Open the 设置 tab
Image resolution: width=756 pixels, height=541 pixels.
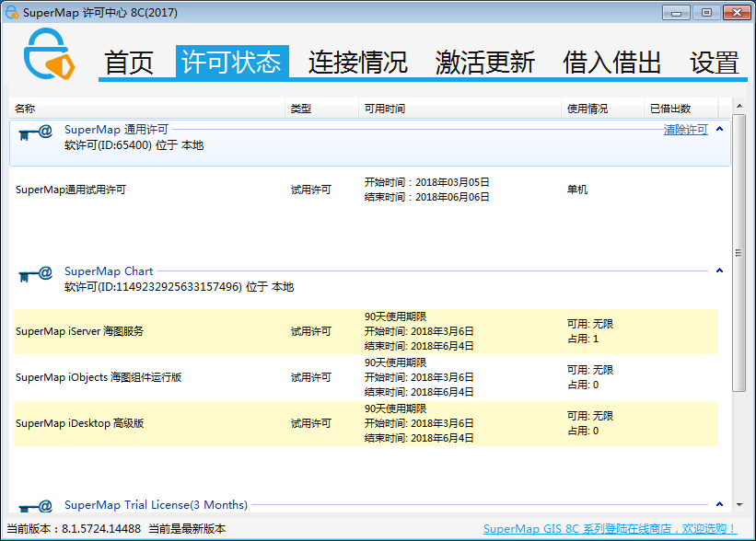point(714,63)
